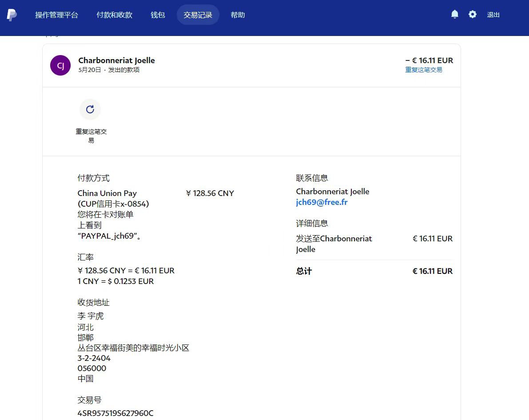
Task: Click the China Union Pay payment method
Action: tap(107, 193)
